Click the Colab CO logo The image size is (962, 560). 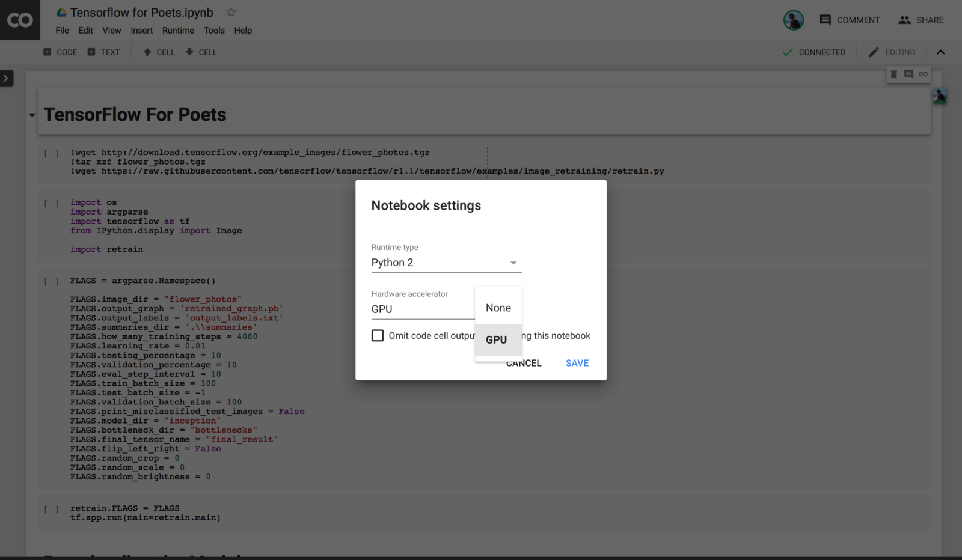click(20, 20)
